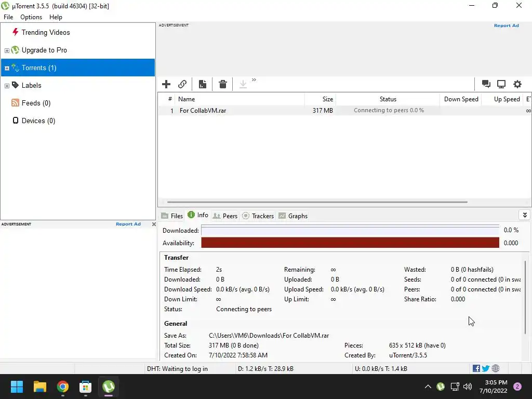
Task: Open the Options menu
Action: (x=31, y=17)
